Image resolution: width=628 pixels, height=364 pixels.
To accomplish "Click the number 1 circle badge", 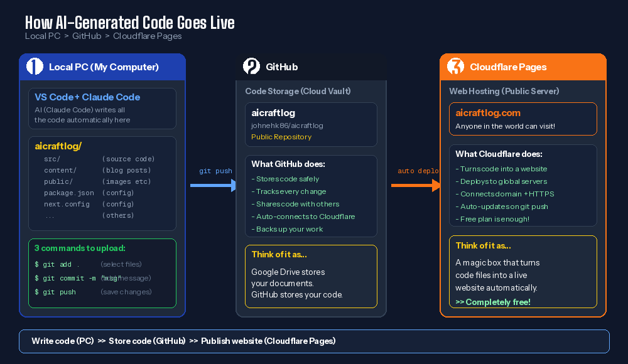I will tap(35, 67).
